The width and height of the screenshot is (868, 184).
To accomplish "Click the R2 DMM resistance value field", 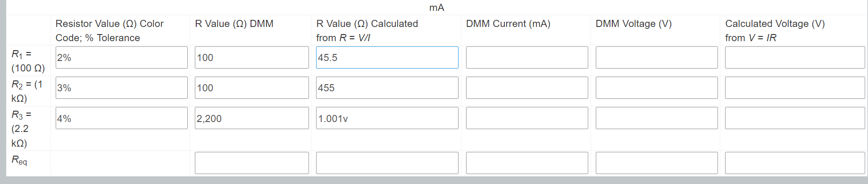I will pyautogui.click(x=251, y=88).
